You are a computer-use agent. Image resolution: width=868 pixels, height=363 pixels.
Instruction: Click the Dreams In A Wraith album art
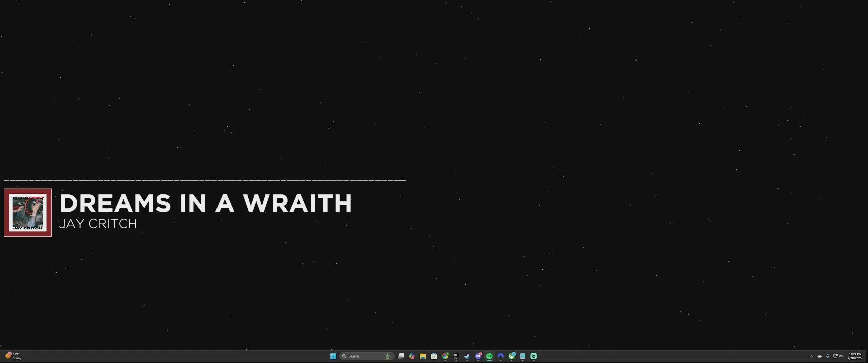pyautogui.click(x=28, y=213)
